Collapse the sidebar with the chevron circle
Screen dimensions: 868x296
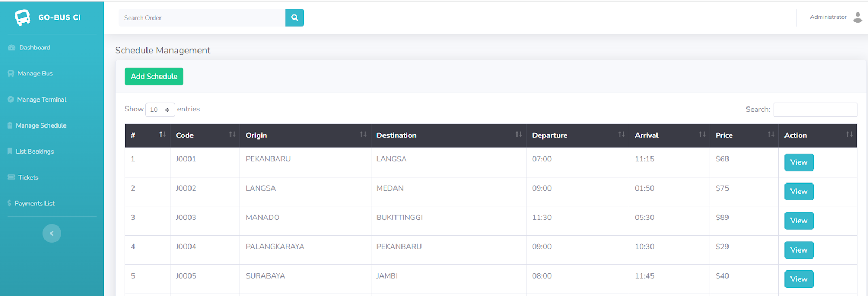click(x=52, y=234)
